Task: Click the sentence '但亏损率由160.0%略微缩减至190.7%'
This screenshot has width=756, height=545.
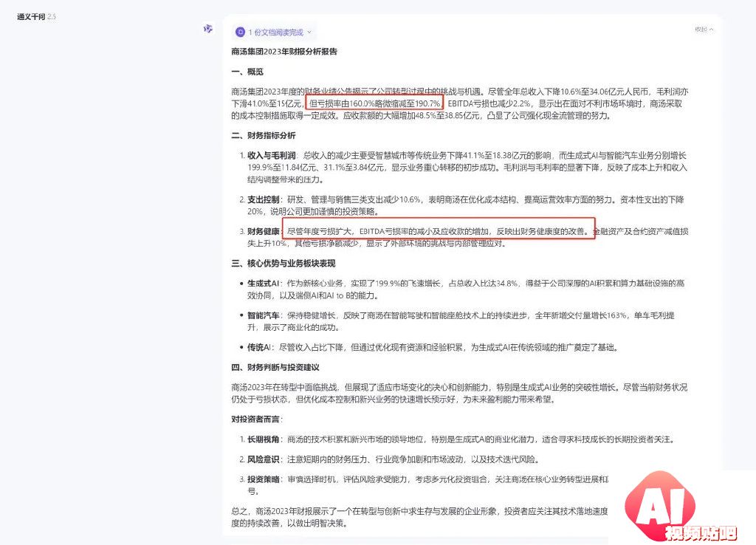Action: pos(374,103)
